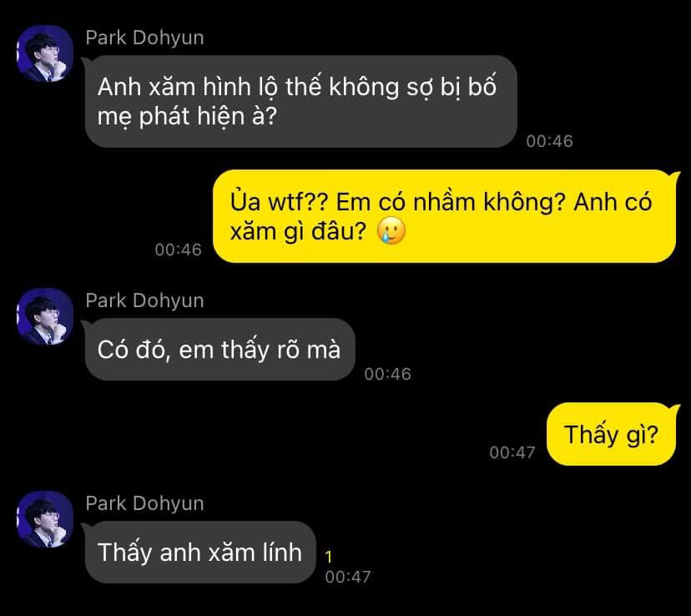Click the Park Dohyun name above 'Có đó' message
Viewport: 691px width, 616px height.
coord(144,300)
